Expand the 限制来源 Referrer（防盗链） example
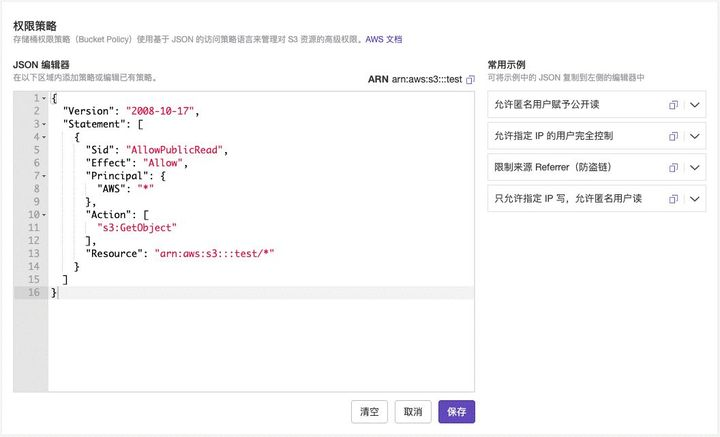 [x=696, y=167]
